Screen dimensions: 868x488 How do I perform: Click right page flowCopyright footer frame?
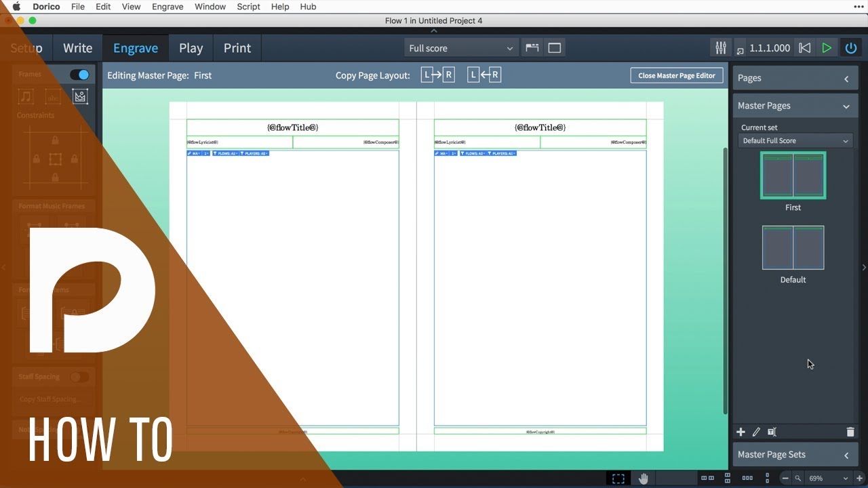[x=540, y=431]
